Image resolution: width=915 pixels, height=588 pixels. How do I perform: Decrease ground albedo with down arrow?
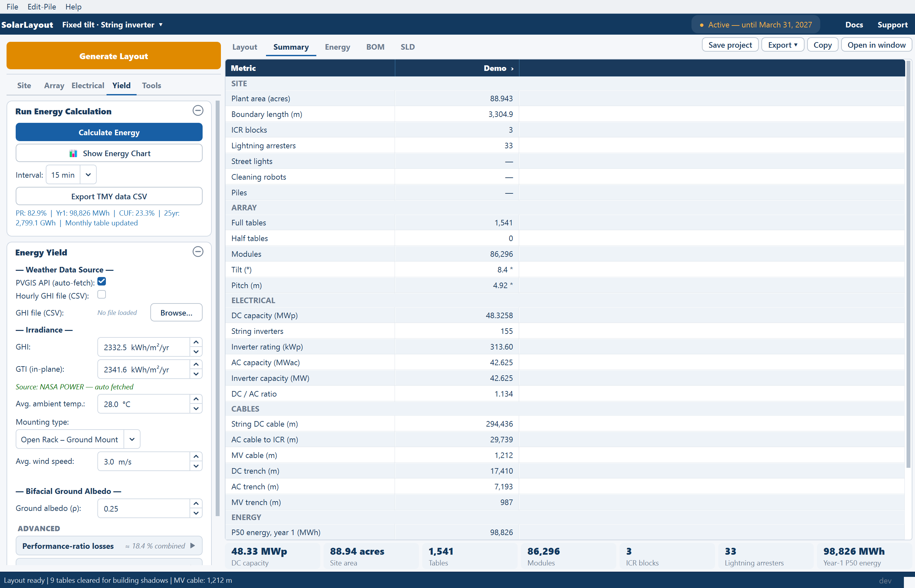(x=196, y=513)
